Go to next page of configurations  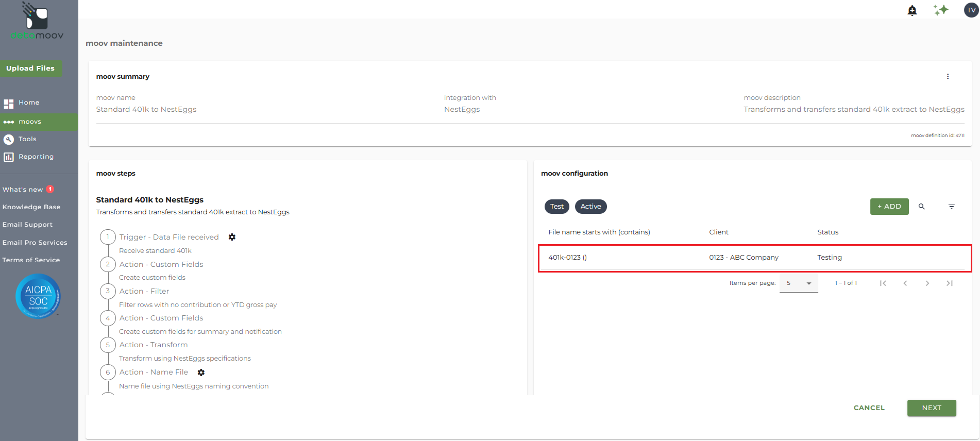[x=927, y=283]
